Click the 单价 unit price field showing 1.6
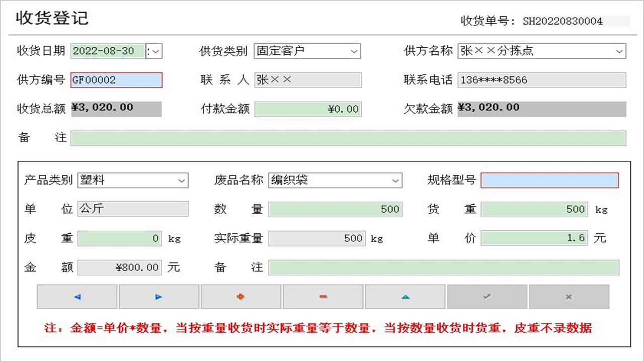The width and height of the screenshot is (644, 362). (534, 238)
